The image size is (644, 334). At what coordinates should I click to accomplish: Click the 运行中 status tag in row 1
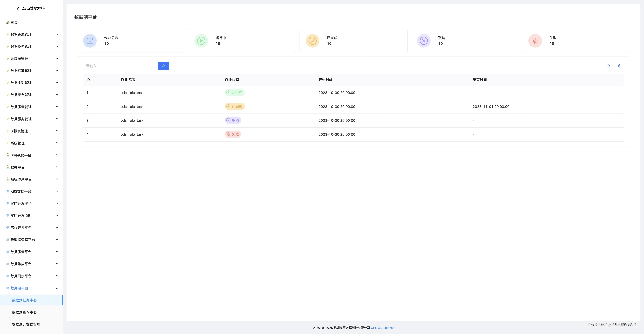pos(235,92)
